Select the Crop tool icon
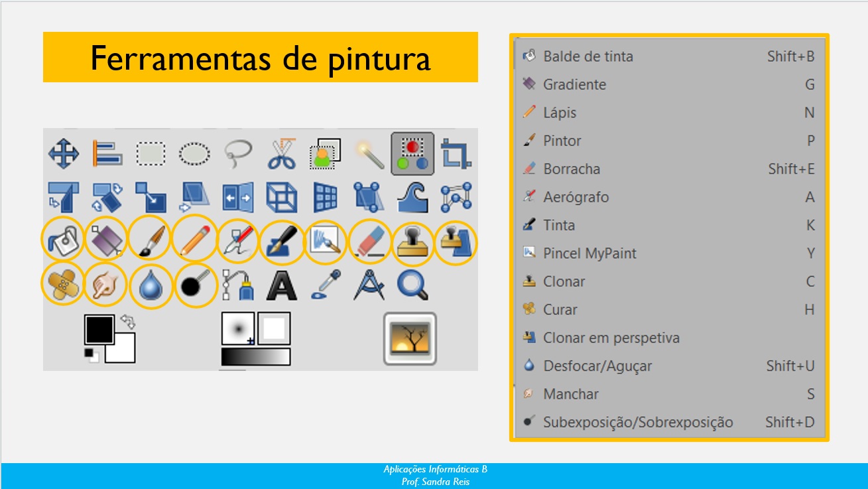This screenshot has height=489, width=868. [x=456, y=154]
